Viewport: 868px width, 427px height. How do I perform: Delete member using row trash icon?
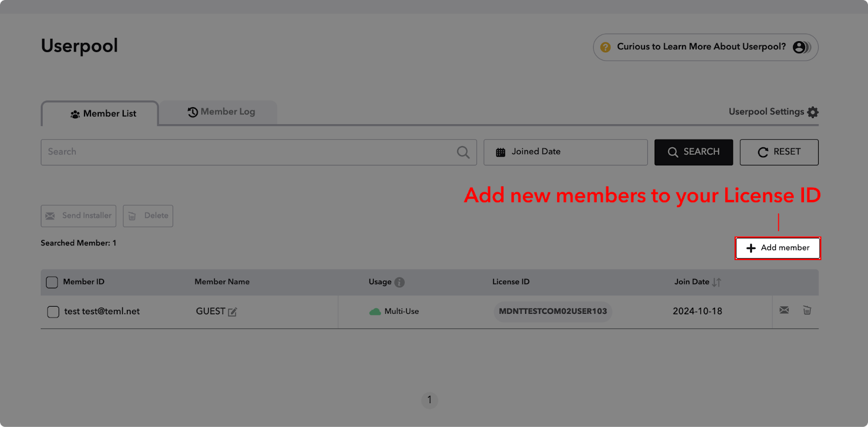click(x=807, y=310)
